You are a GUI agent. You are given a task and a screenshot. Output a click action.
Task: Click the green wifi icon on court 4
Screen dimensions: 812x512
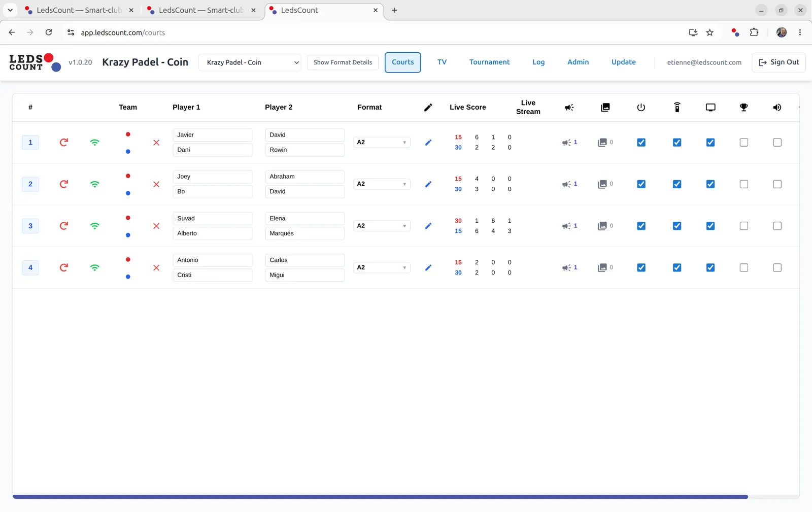coord(95,267)
